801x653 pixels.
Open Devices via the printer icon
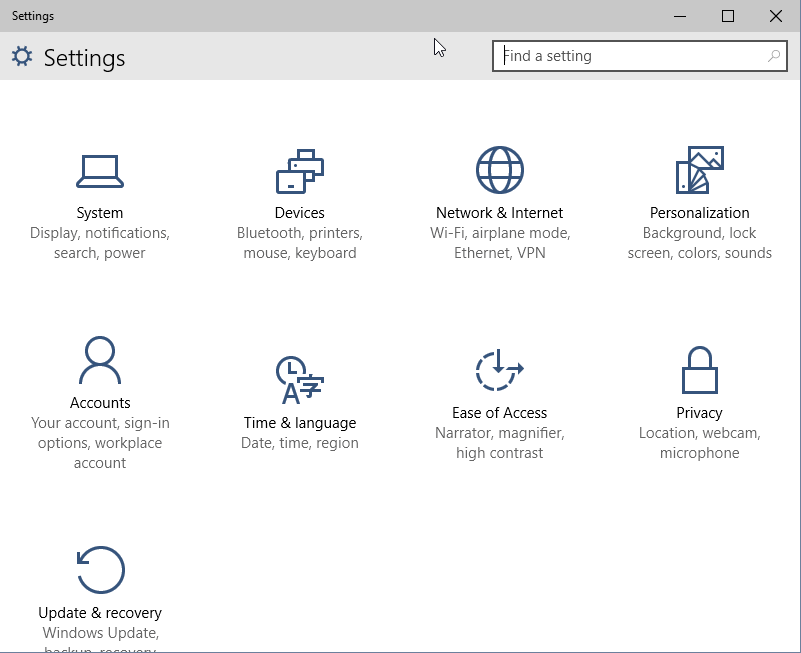[300, 171]
